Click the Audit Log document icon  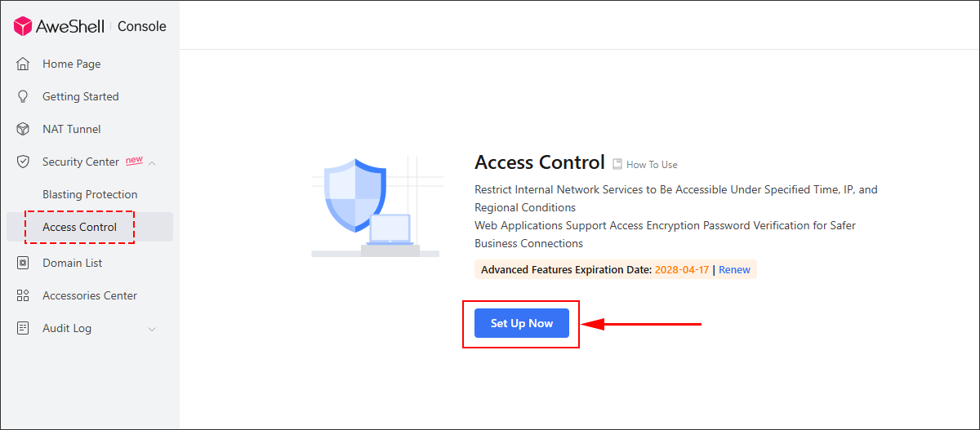[x=23, y=328]
